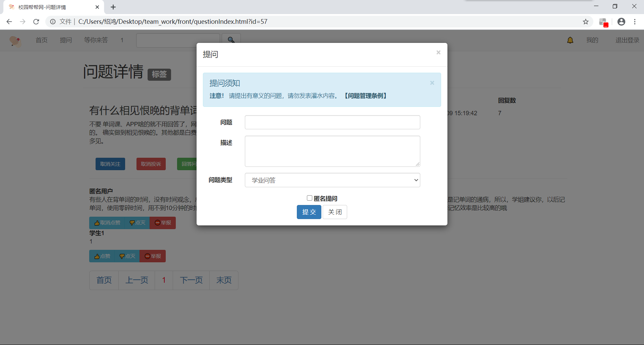Click the browser address bar URL

pyautogui.click(x=173, y=22)
